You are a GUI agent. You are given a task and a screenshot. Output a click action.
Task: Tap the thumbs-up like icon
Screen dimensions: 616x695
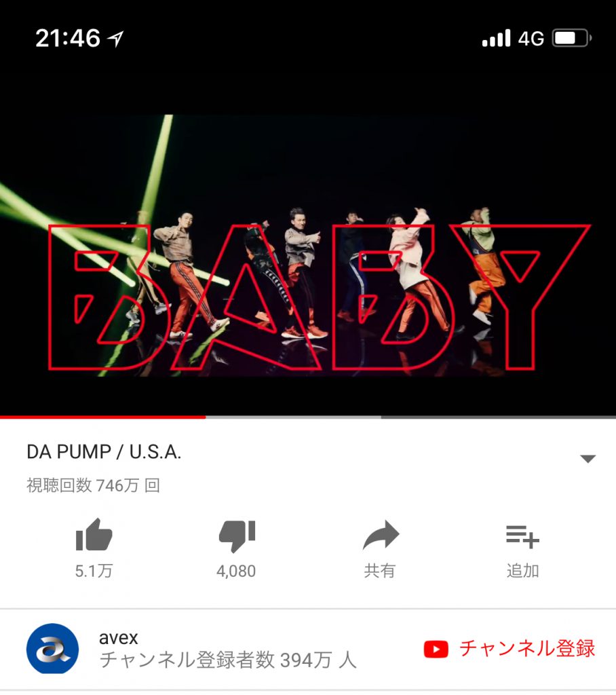click(94, 535)
